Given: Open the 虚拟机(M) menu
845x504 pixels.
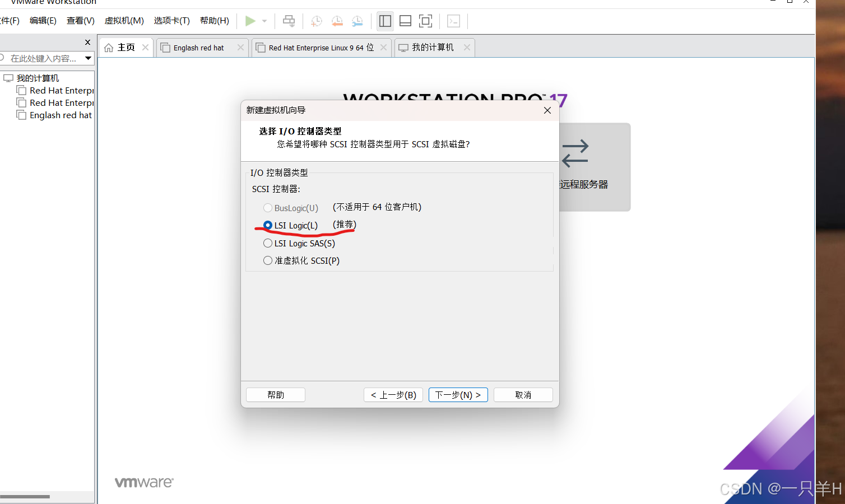Looking at the screenshot, I should pyautogui.click(x=124, y=21).
